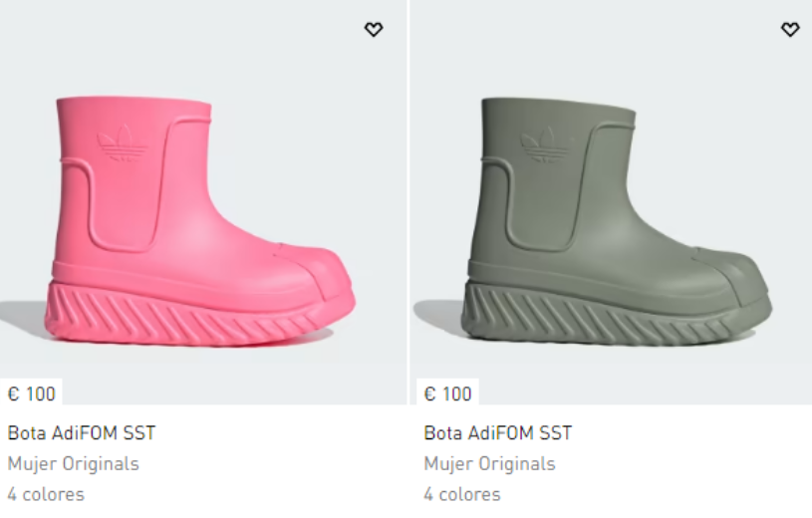Add green boot to wishlist heart
This screenshot has height=518, width=812.
(790, 29)
